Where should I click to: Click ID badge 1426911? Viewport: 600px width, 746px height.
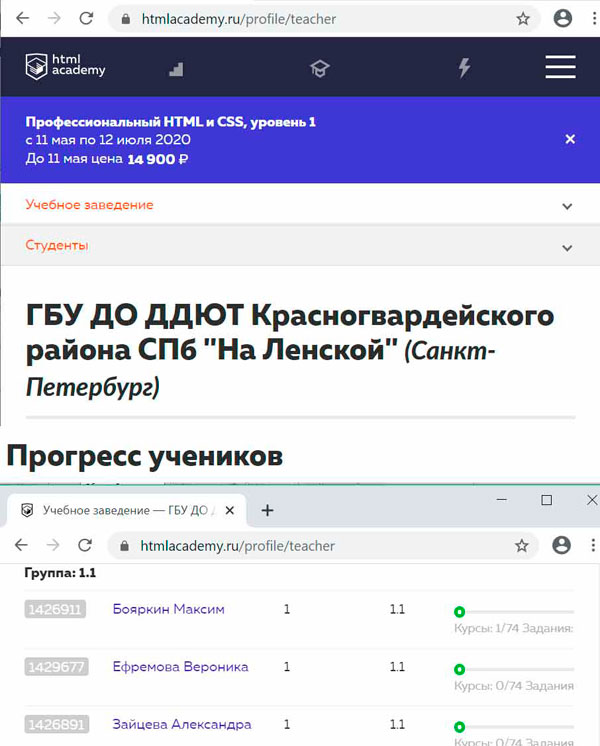click(x=55, y=609)
